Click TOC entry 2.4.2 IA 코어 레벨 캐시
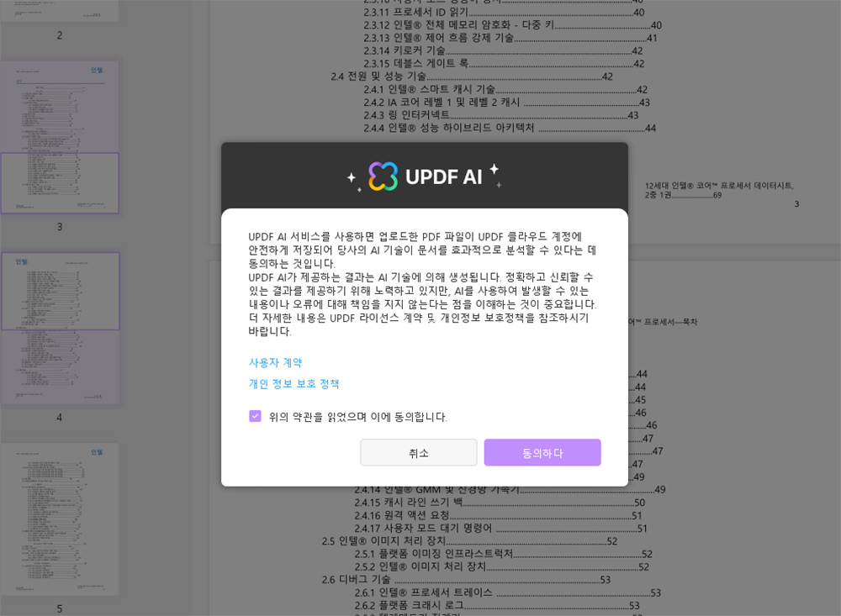Viewport: 841px width, 616px height. [x=506, y=103]
